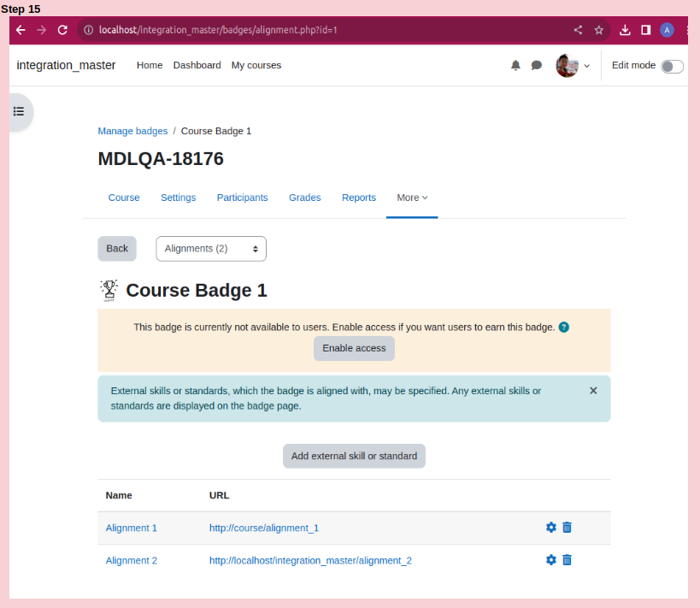Open the Course tab
700x608 pixels.
pos(124,198)
